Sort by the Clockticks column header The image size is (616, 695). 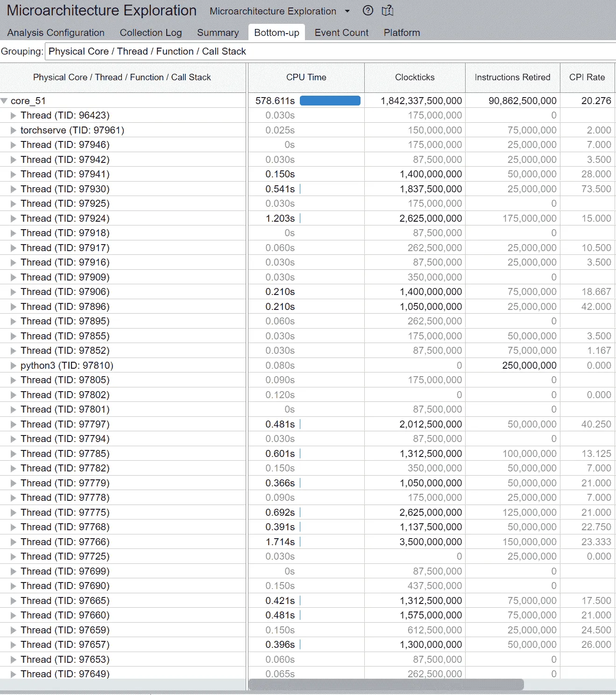pyautogui.click(x=415, y=77)
